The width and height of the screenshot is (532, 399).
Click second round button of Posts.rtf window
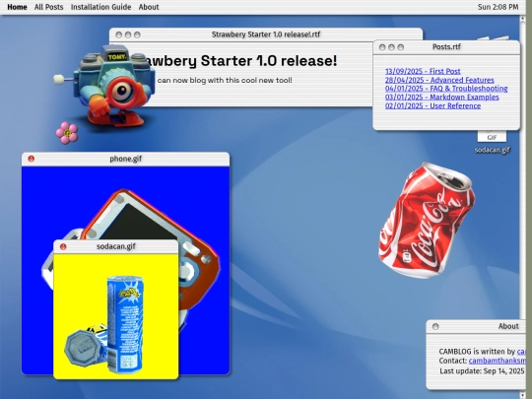(x=391, y=47)
